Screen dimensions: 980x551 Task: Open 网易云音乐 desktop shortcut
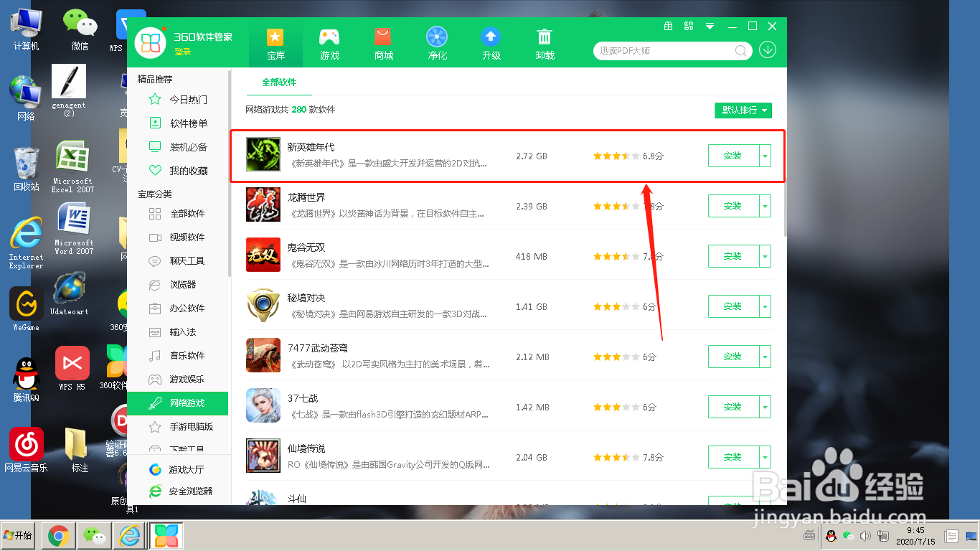pos(26,451)
